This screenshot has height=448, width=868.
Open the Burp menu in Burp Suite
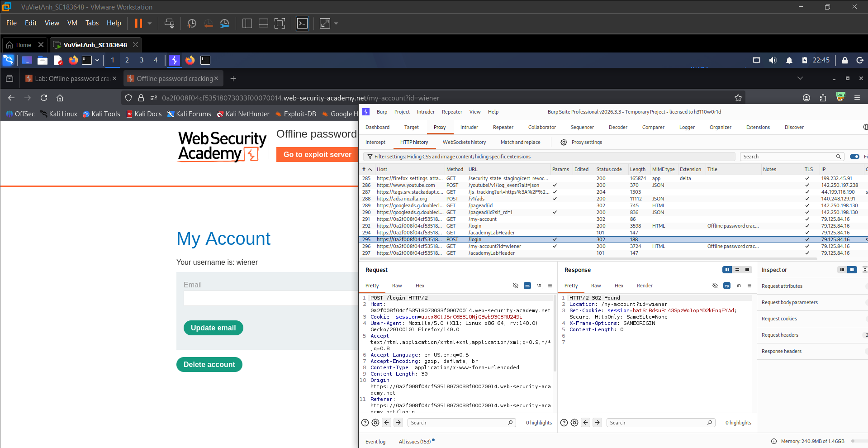pyautogui.click(x=382, y=112)
